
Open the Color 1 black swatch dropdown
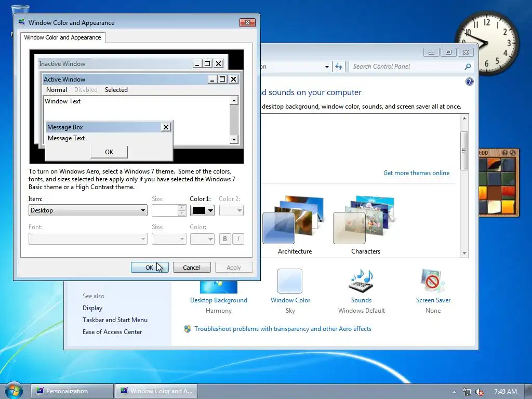click(202, 210)
